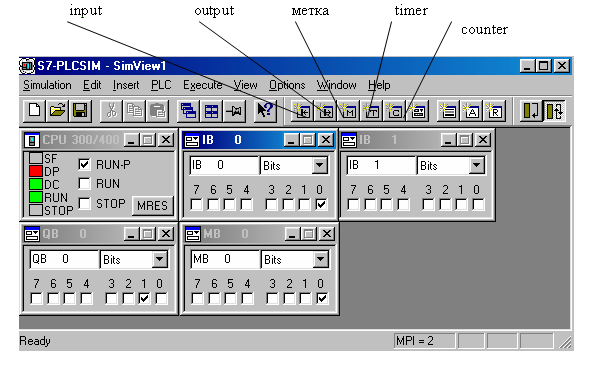Insert a Vertical Bits subwindow

pos(448,111)
